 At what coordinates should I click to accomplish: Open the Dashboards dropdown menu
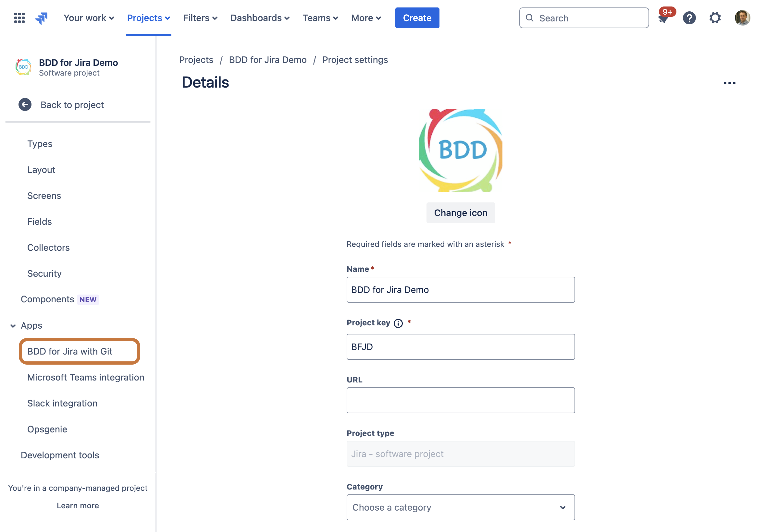pos(260,18)
